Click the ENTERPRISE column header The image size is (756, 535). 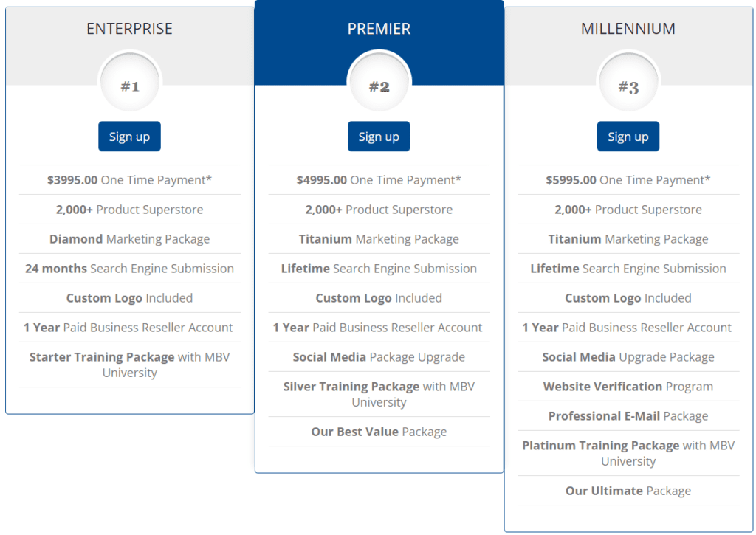coord(129,29)
